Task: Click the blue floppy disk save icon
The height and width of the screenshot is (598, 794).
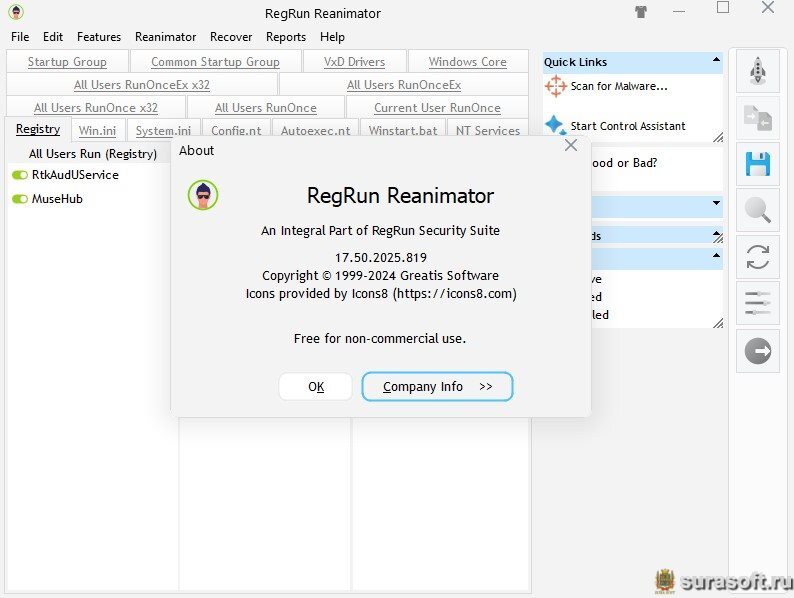Action: (758, 165)
